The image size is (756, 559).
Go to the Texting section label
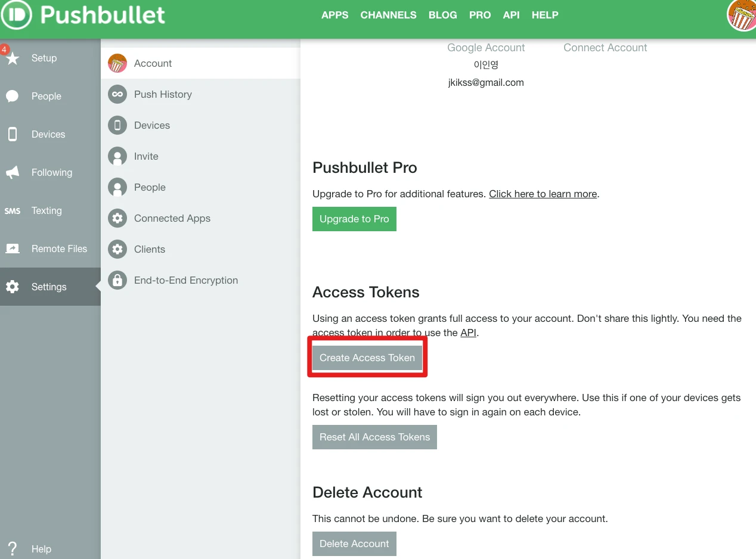coord(47,210)
